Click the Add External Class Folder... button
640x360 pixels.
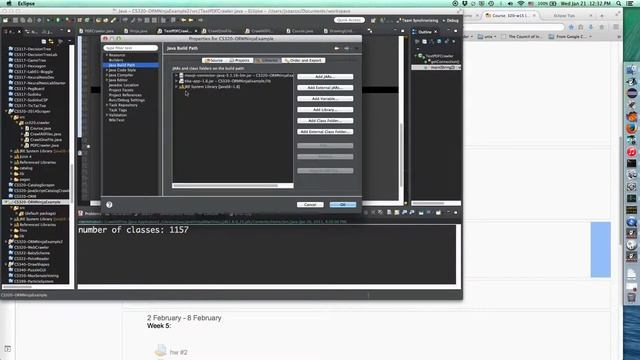pos(325,132)
